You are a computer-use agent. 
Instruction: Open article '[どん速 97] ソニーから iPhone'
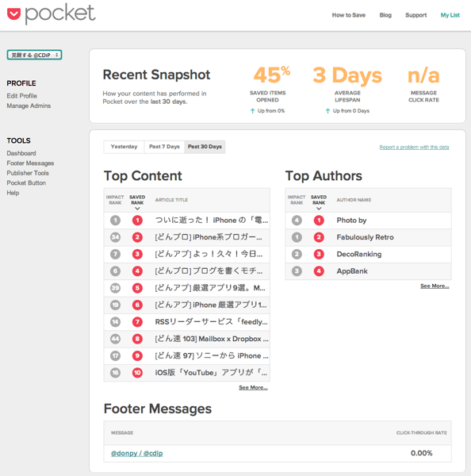tap(212, 355)
